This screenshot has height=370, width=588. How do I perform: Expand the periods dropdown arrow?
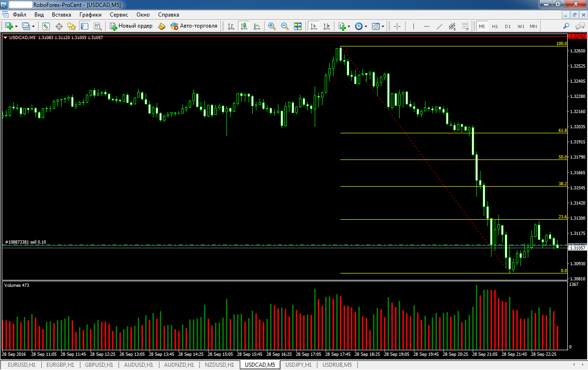(x=366, y=26)
